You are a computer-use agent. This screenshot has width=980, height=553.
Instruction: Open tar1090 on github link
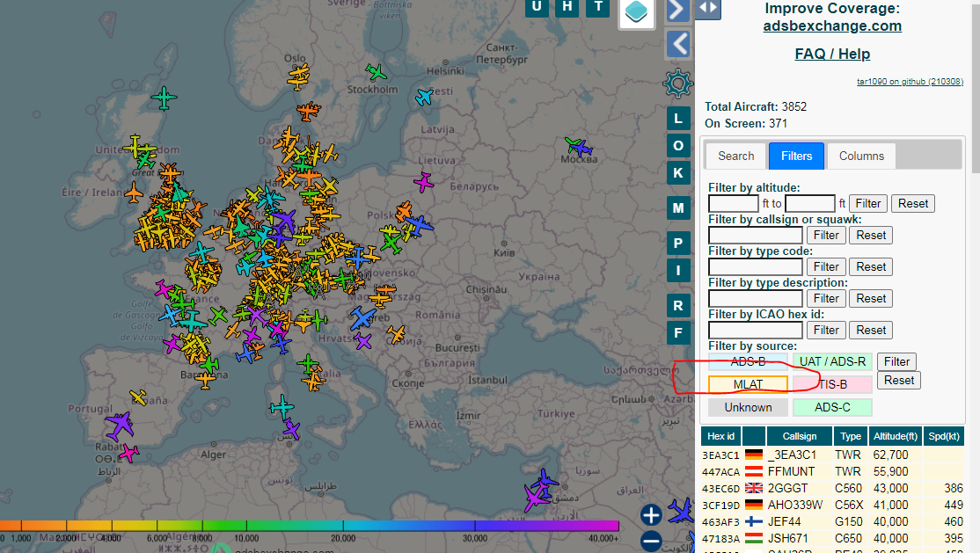tap(910, 81)
